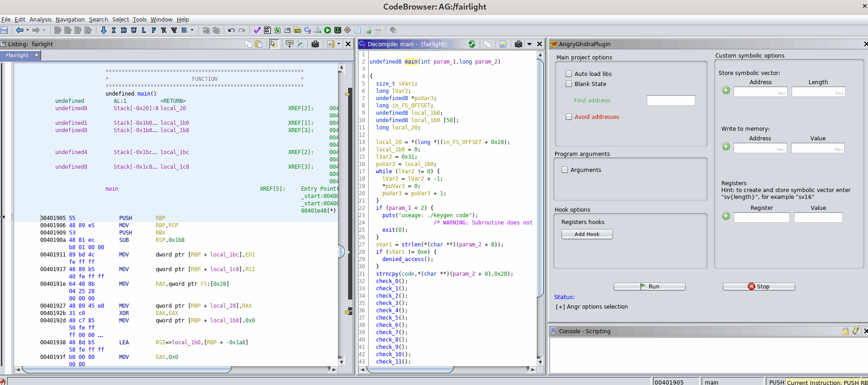Take a snapshot of the Decompile panel
868x385 pixels.
pos(518,44)
